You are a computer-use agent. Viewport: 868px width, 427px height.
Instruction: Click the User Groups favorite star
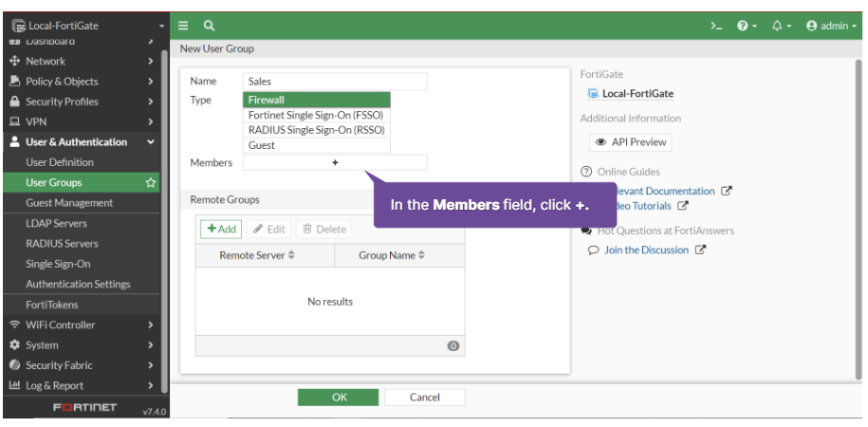151,183
